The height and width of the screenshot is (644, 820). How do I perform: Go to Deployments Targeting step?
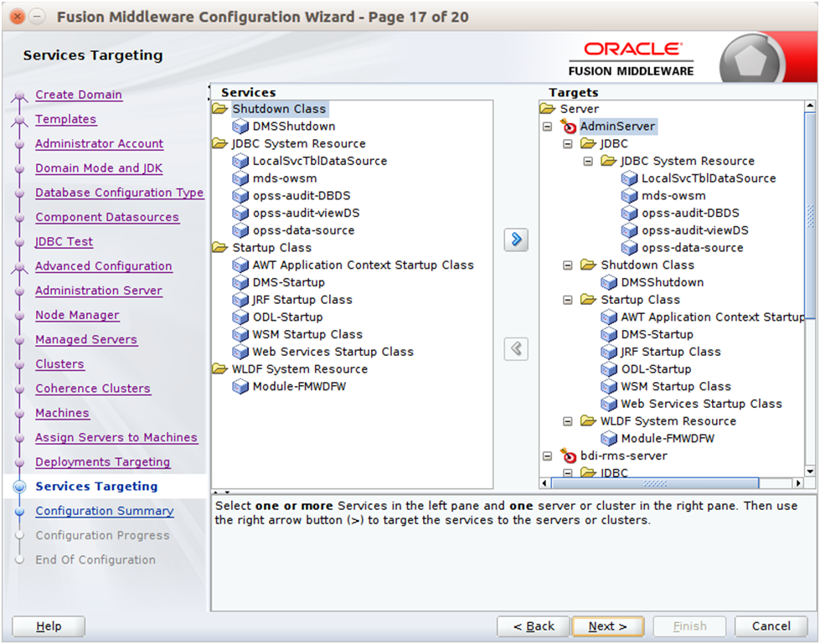click(102, 462)
